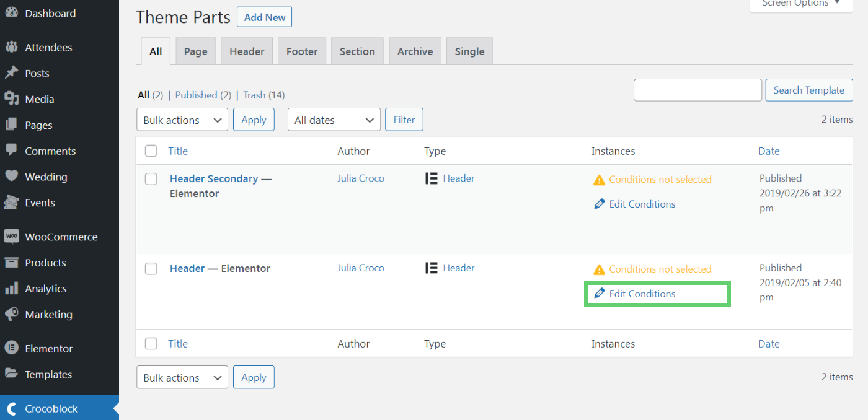Switch to the Single tab
This screenshot has height=420, width=868.
[x=469, y=51]
